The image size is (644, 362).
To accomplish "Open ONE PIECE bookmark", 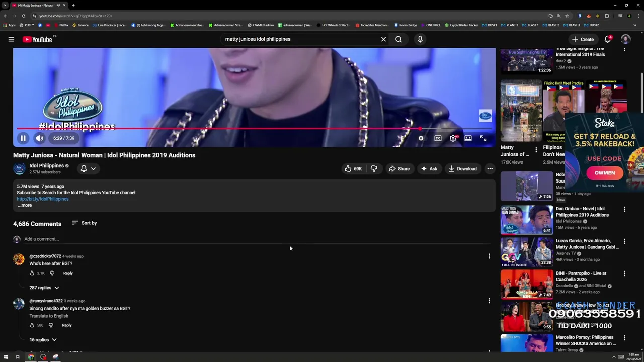I will [431, 25].
